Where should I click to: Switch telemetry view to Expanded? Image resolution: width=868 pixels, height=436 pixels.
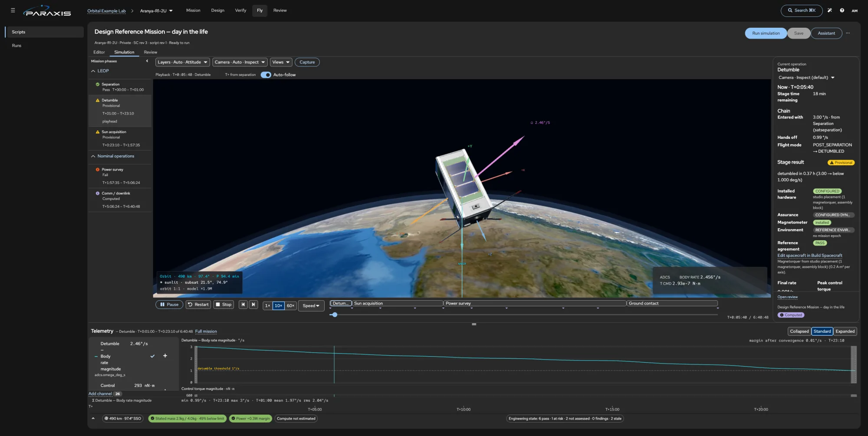(845, 331)
